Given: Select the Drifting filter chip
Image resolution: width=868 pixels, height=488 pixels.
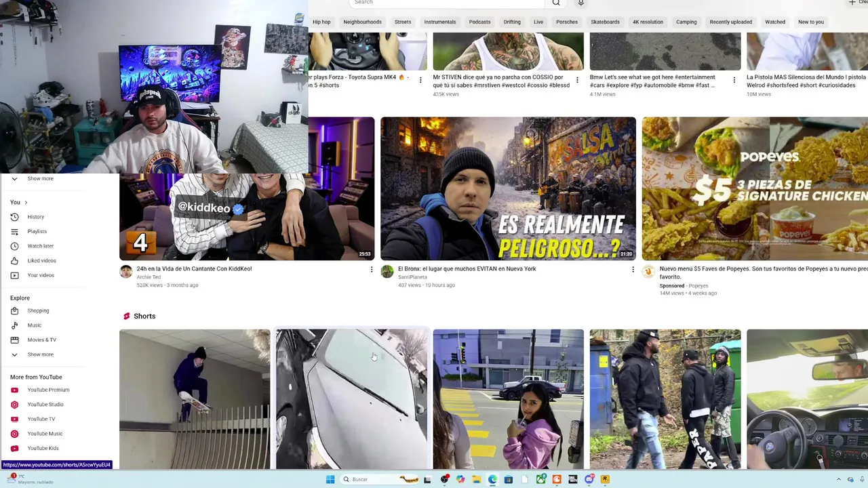Looking at the screenshot, I should coord(512,22).
